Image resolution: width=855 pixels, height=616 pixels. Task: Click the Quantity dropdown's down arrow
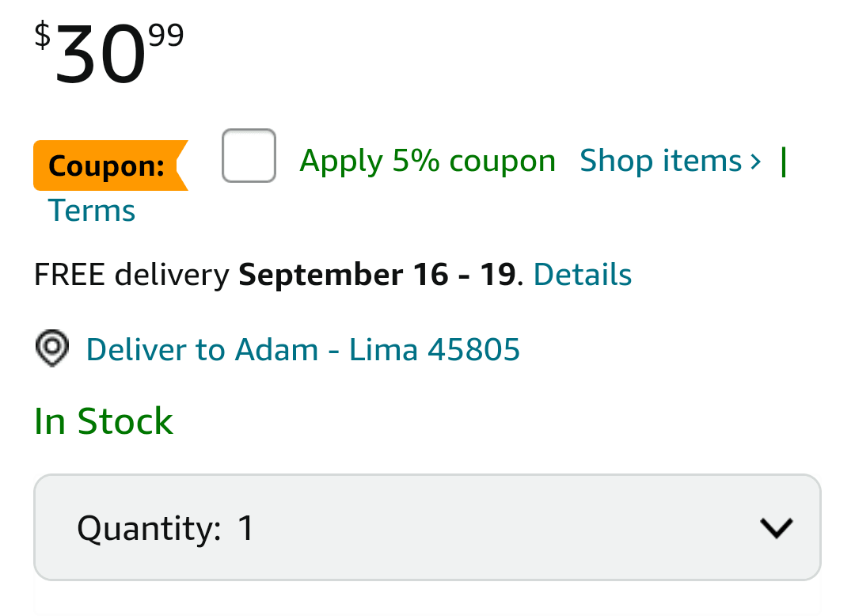click(x=776, y=527)
